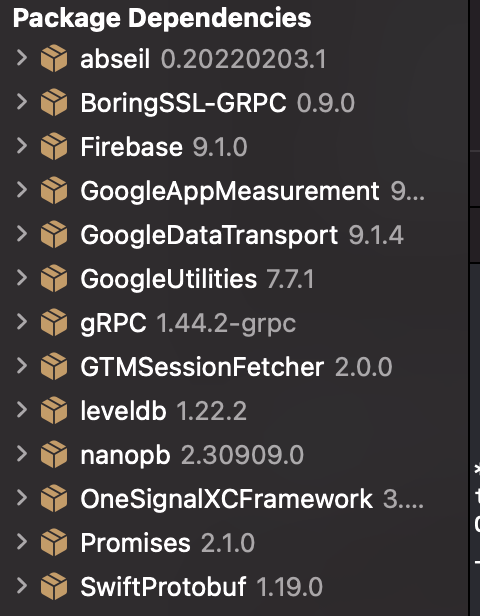Select the leveldb package name
Image resolution: width=480 pixels, height=616 pixels.
pyautogui.click(x=123, y=411)
